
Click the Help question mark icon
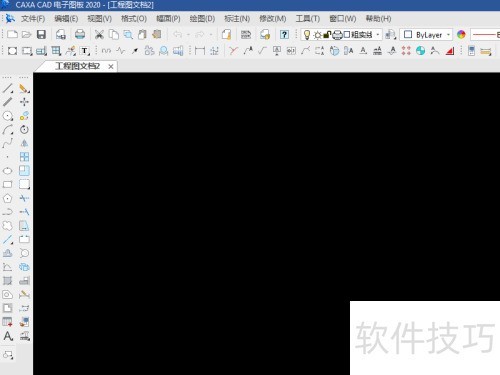tap(284, 35)
